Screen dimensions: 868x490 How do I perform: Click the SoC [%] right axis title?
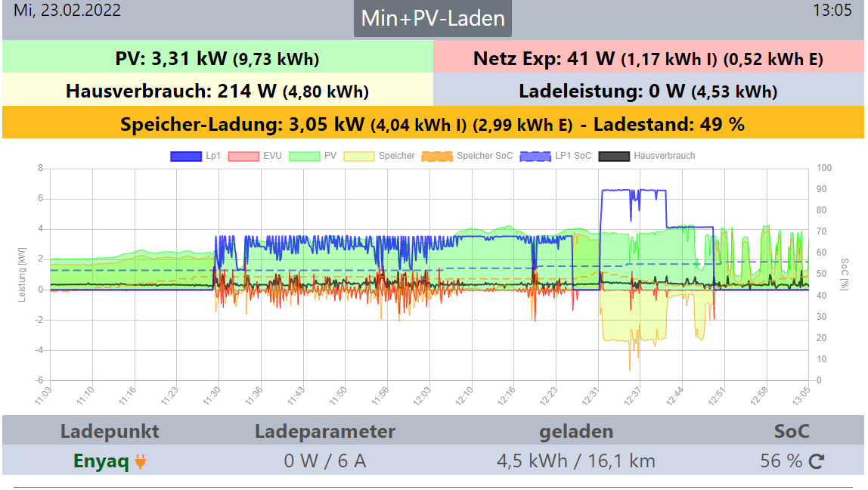pos(844,274)
